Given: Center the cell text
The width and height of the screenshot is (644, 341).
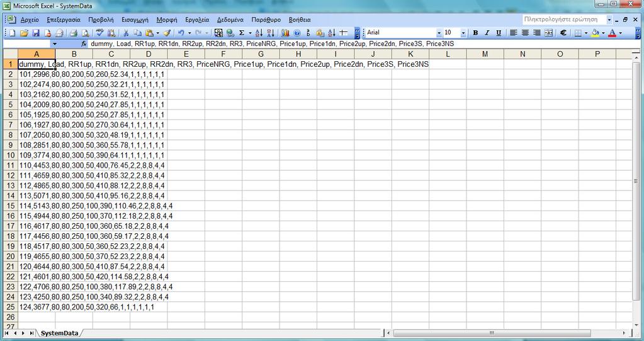Looking at the screenshot, I should [525, 33].
